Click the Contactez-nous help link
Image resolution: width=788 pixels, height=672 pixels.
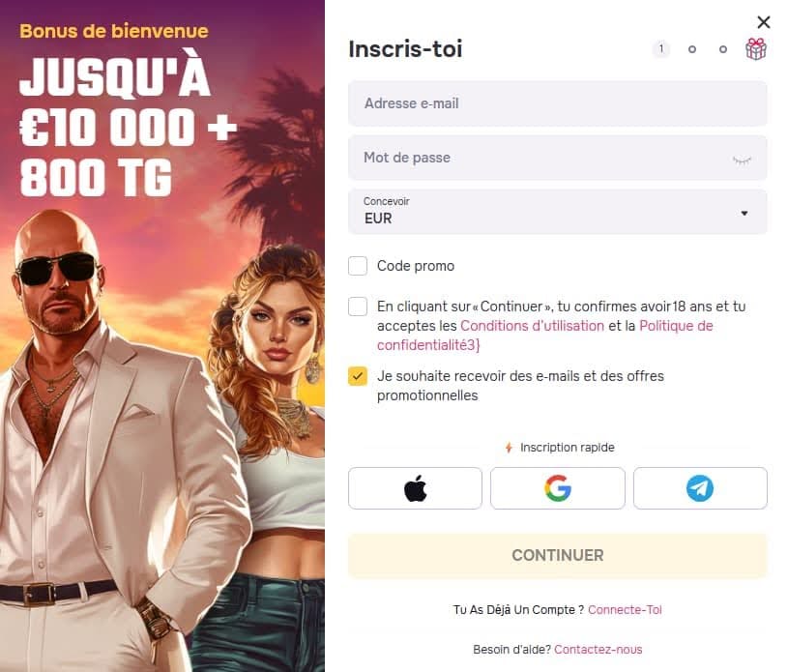(x=598, y=650)
